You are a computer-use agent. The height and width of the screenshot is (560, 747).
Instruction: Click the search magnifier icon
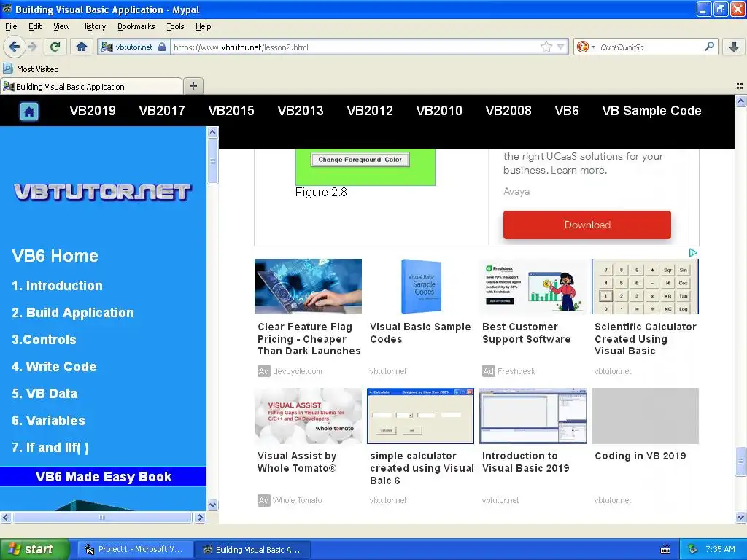[709, 47]
